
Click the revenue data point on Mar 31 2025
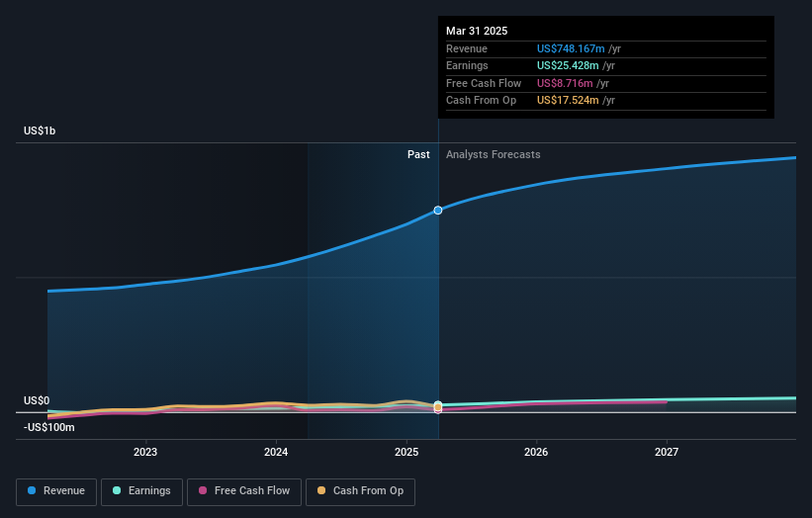(x=438, y=211)
